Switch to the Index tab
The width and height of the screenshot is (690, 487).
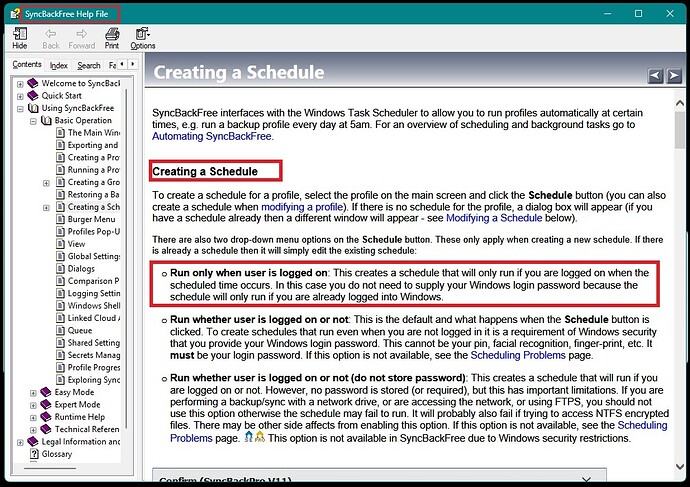(59, 65)
